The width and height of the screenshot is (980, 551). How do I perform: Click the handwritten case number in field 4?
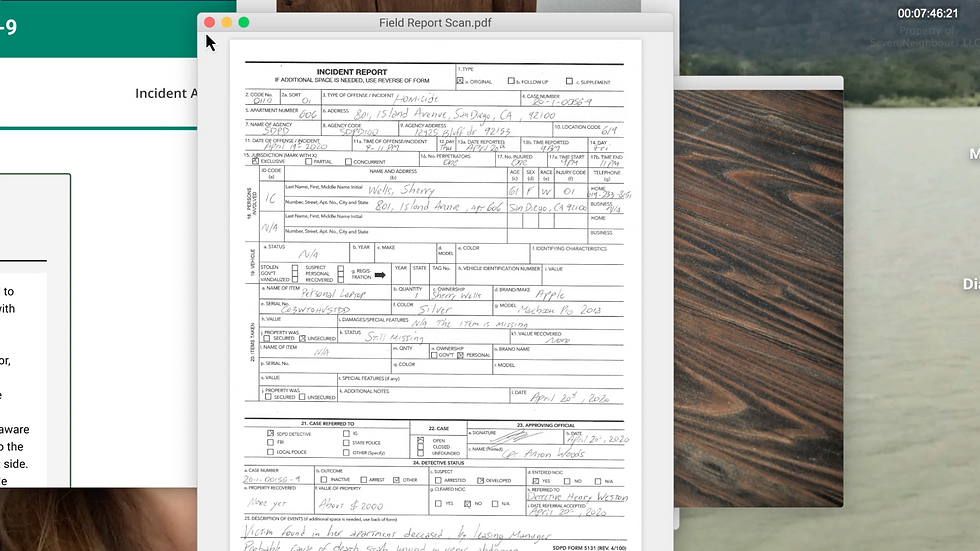(562, 102)
